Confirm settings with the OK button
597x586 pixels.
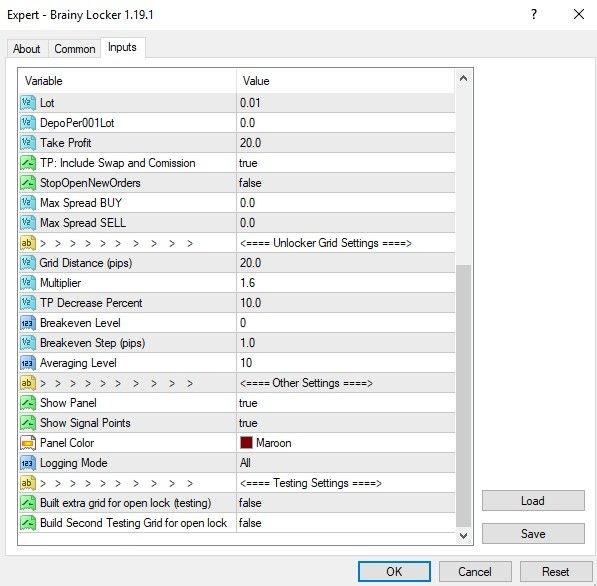click(x=394, y=572)
